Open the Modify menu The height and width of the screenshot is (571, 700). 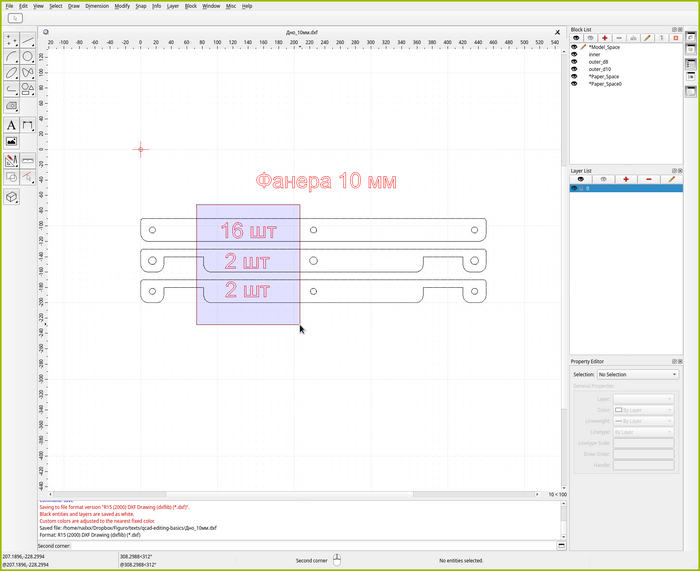[122, 6]
